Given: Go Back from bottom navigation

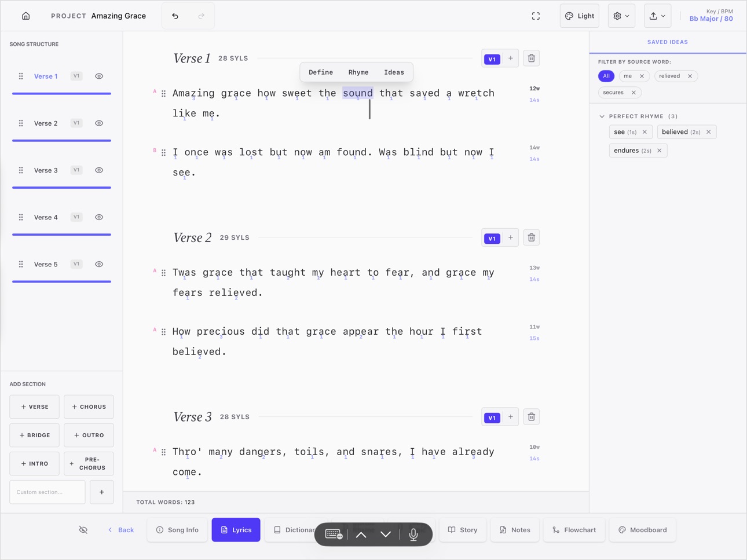Looking at the screenshot, I should [121, 530].
